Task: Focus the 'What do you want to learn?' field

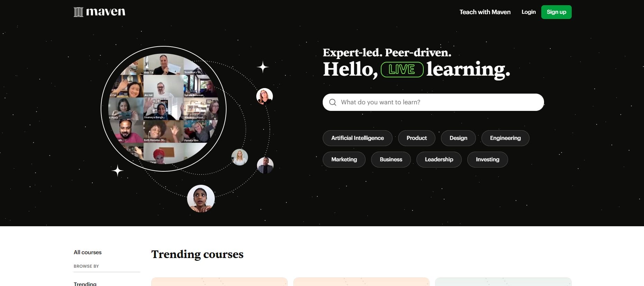Action: pyautogui.click(x=433, y=102)
